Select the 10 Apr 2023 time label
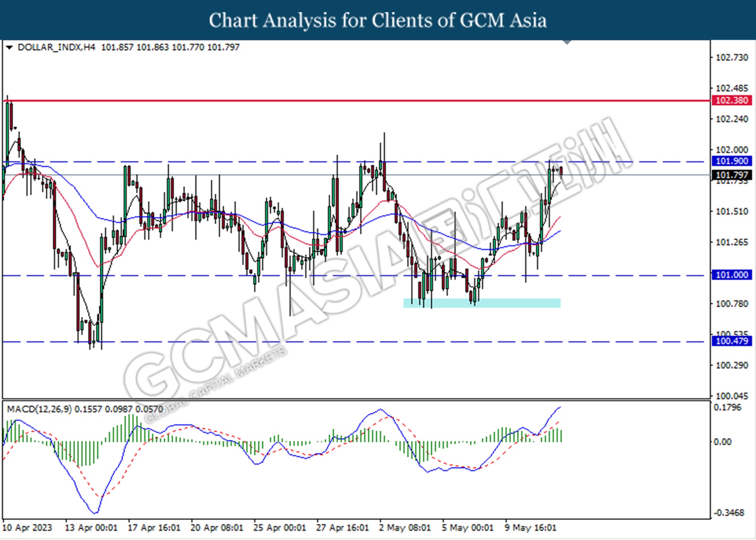Image resolution: width=756 pixels, height=540 pixels. pyautogui.click(x=27, y=528)
